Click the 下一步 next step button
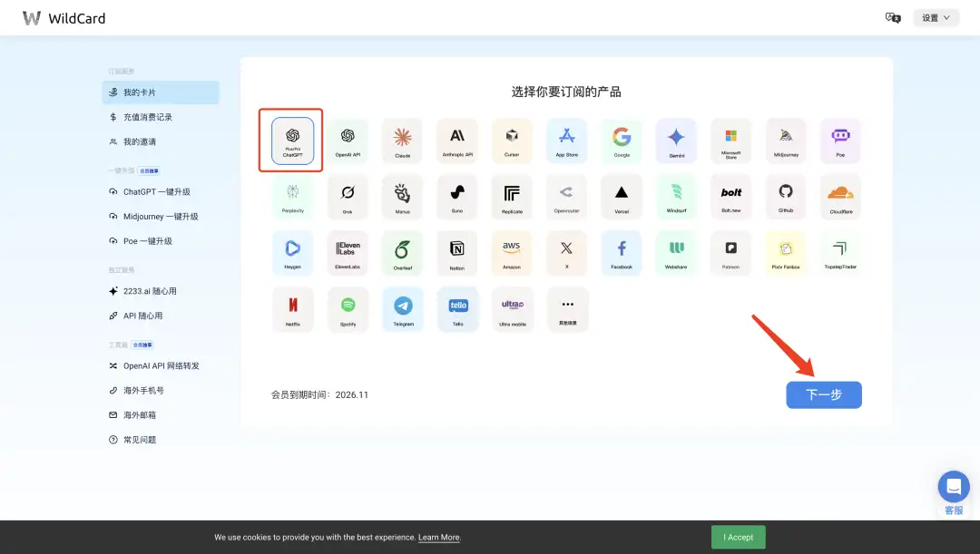The image size is (980, 554). 824,394
